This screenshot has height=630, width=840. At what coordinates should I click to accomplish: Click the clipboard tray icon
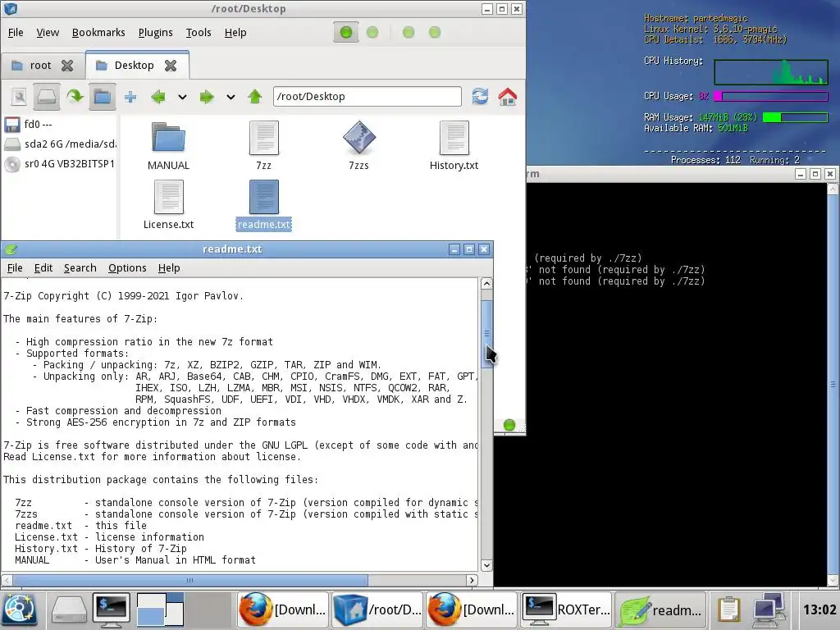728,609
